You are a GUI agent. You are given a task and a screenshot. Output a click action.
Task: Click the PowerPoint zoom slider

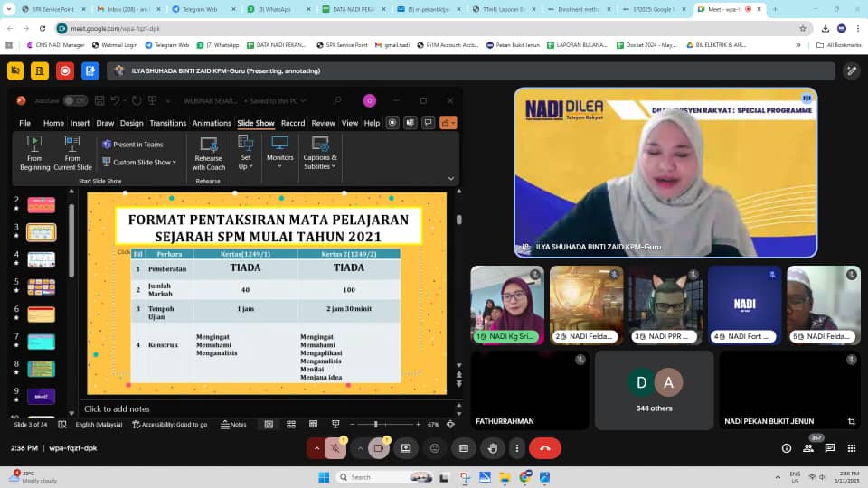(375, 424)
